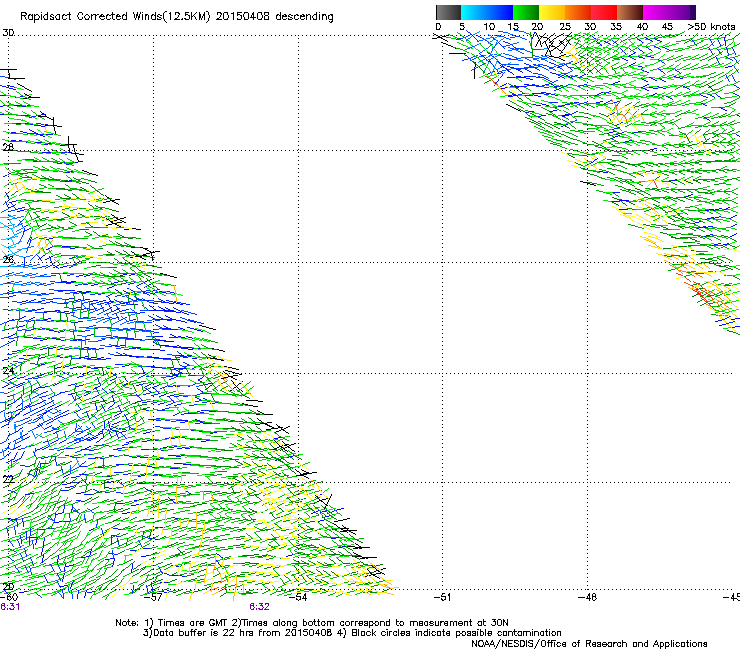This screenshot has height=650, width=740.
Task: Click the 'Data buffer is 22 hrs' note line
Action: [352, 633]
